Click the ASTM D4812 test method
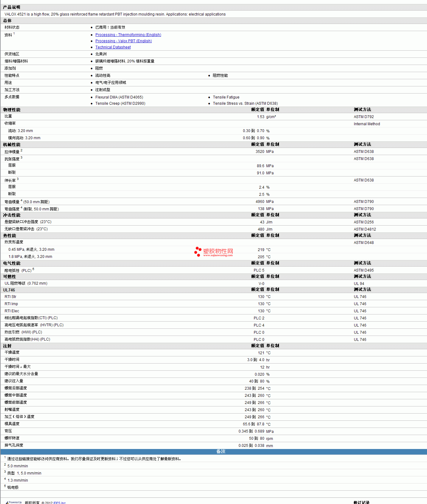The width and height of the screenshot is (427, 504). 365,229
